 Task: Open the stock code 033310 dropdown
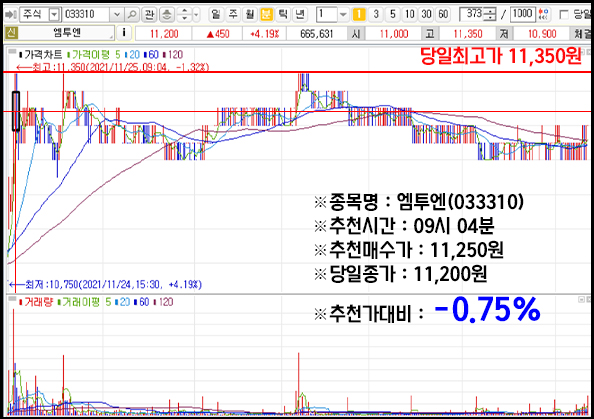[x=117, y=15]
